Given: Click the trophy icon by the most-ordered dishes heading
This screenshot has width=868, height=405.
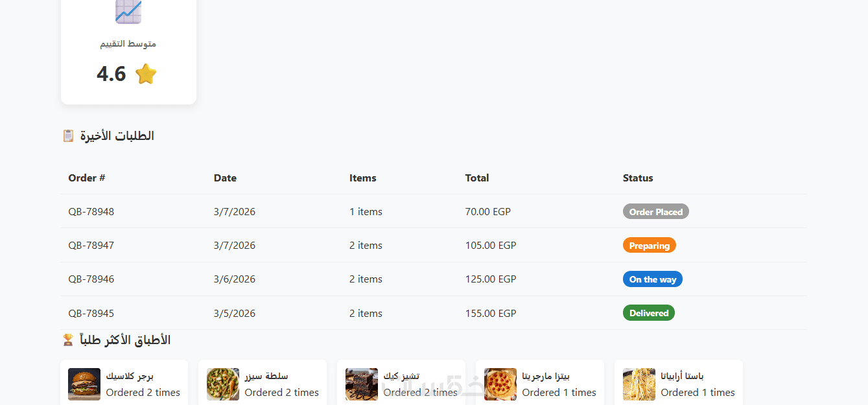Looking at the screenshot, I should coord(68,340).
